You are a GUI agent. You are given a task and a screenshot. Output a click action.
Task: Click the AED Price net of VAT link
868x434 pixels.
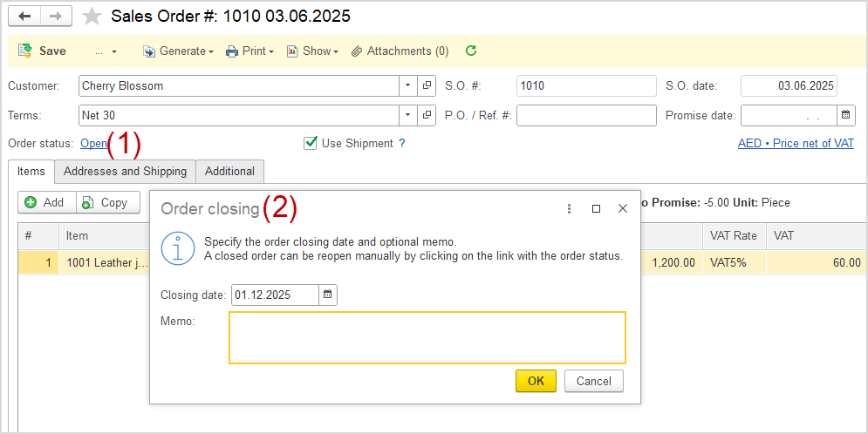796,144
